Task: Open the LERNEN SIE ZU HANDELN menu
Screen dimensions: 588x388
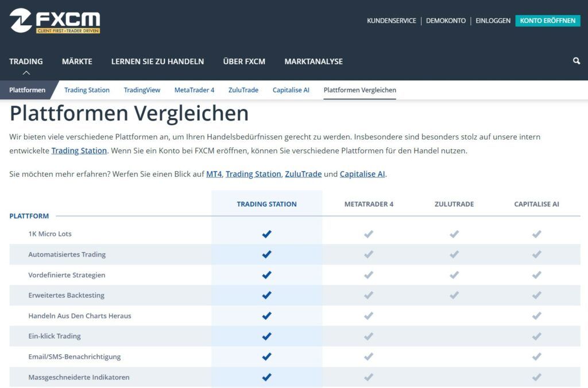Action: pyautogui.click(x=157, y=61)
